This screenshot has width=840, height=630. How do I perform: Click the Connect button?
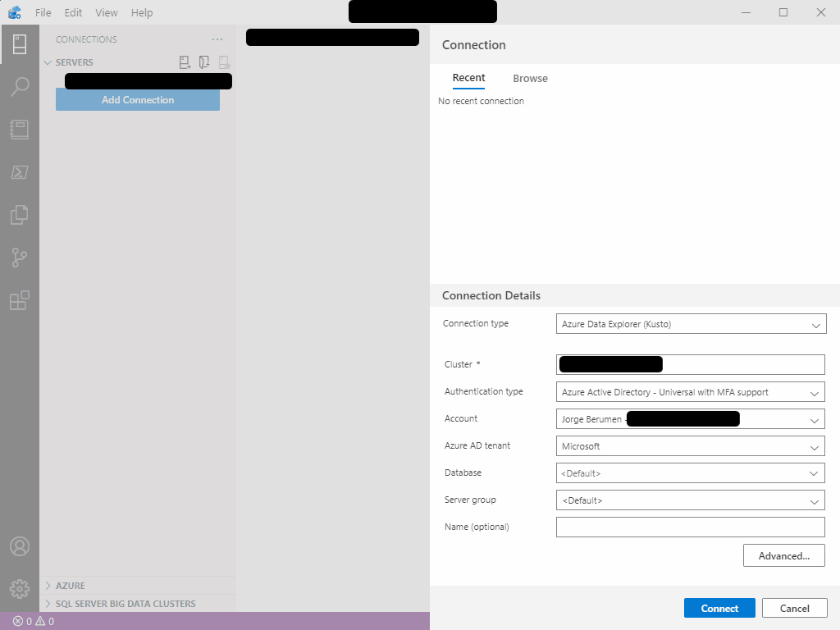[719, 608]
